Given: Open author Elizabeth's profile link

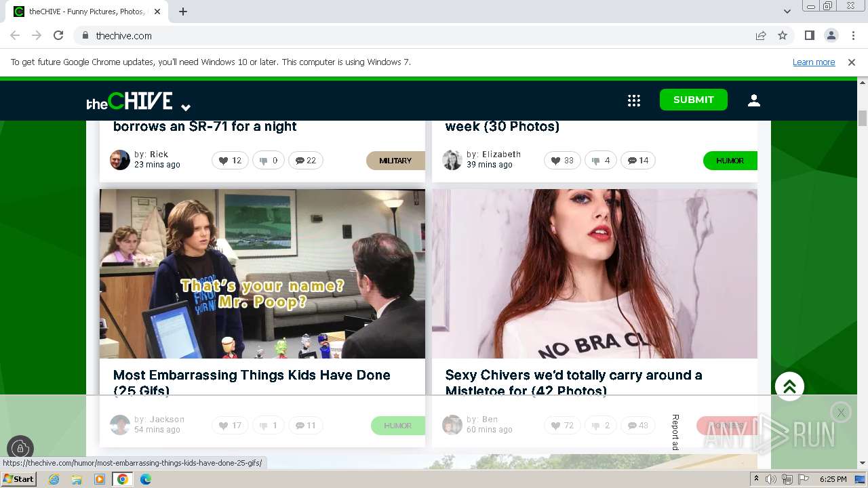Looking at the screenshot, I should [x=501, y=155].
